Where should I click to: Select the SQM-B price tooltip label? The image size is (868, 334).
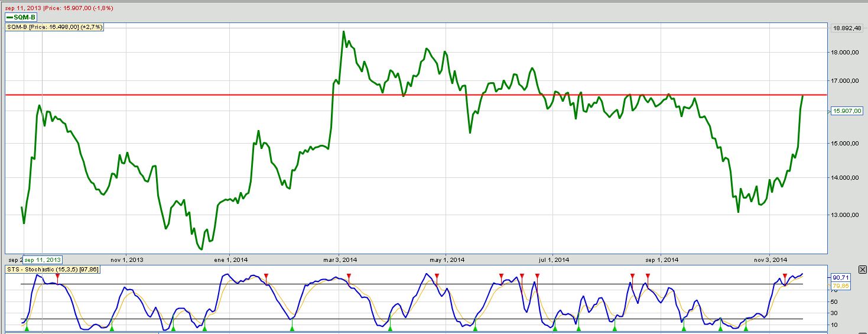click(54, 27)
